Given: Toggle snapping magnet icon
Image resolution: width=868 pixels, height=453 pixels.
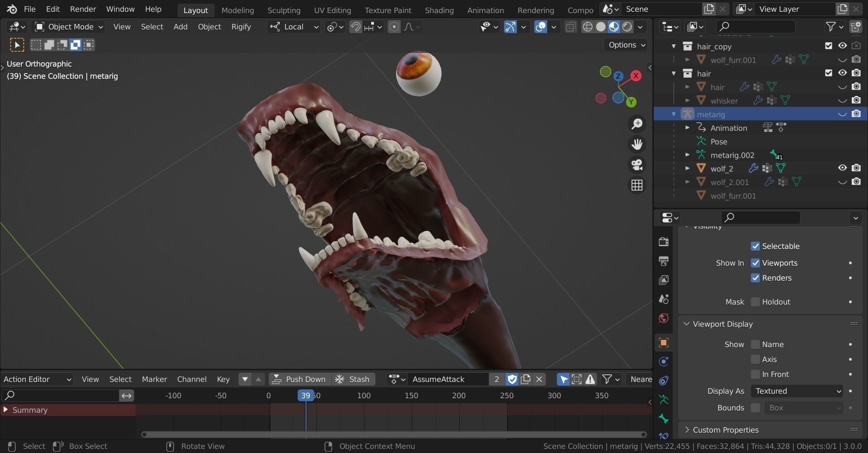Looking at the screenshot, I should pyautogui.click(x=356, y=27).
